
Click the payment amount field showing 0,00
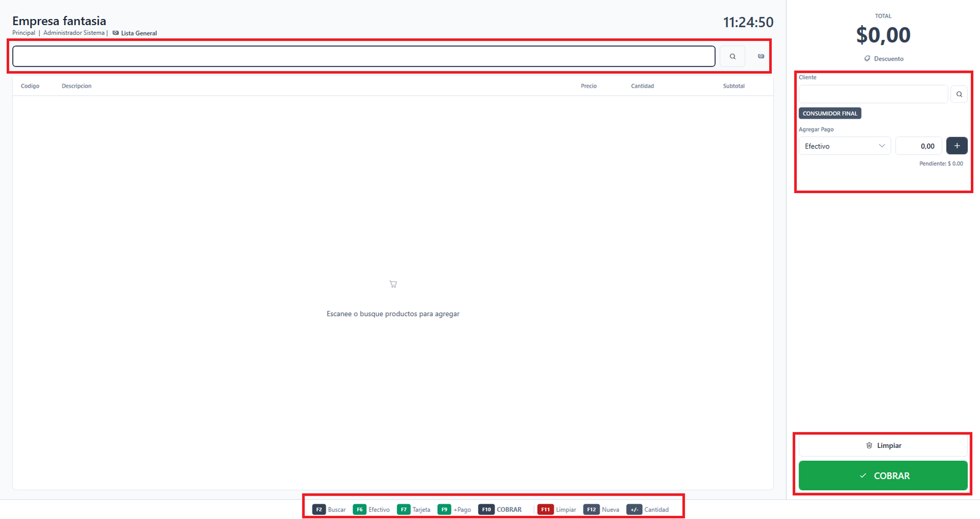pyautogui.click(x=919, y=146)
